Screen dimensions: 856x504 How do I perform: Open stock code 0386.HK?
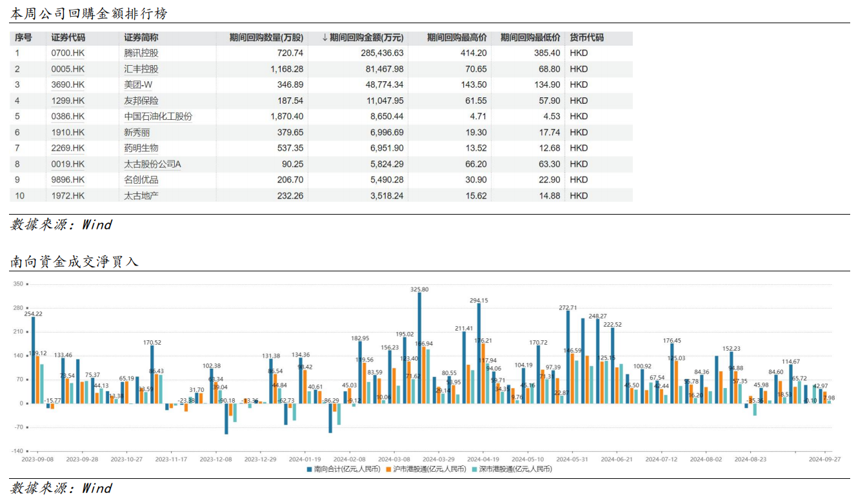pyautogui.click(x=68, y=117)
